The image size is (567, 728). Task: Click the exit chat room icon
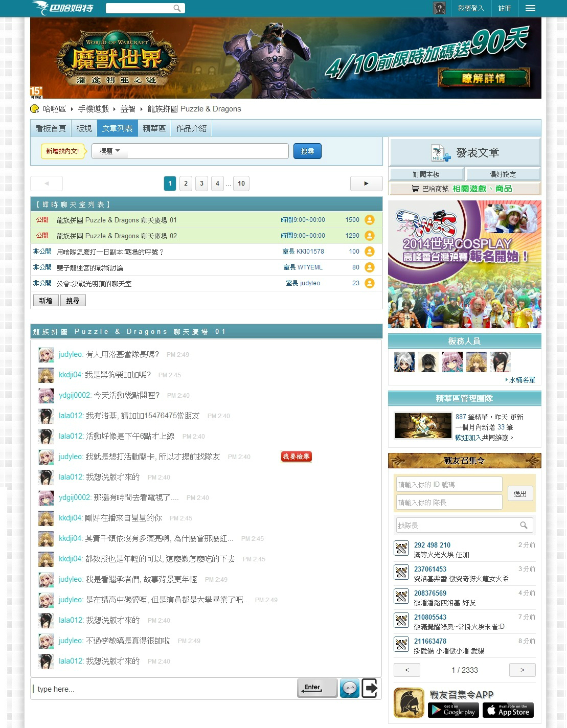tap(370, 688)
